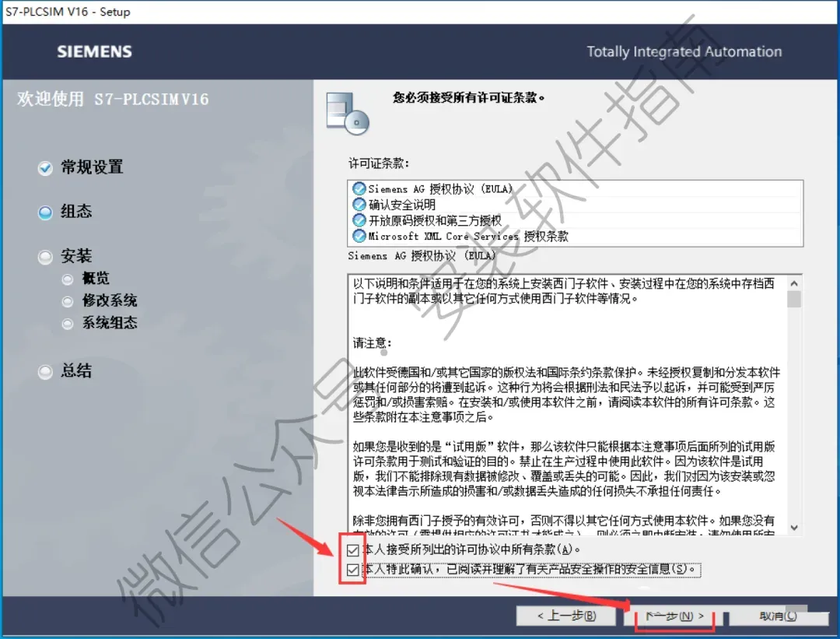Image resolution: width=840 pixels, height=639 pixels.
Task: Click the installer computer and disc icon
Action: click(347, 113)
